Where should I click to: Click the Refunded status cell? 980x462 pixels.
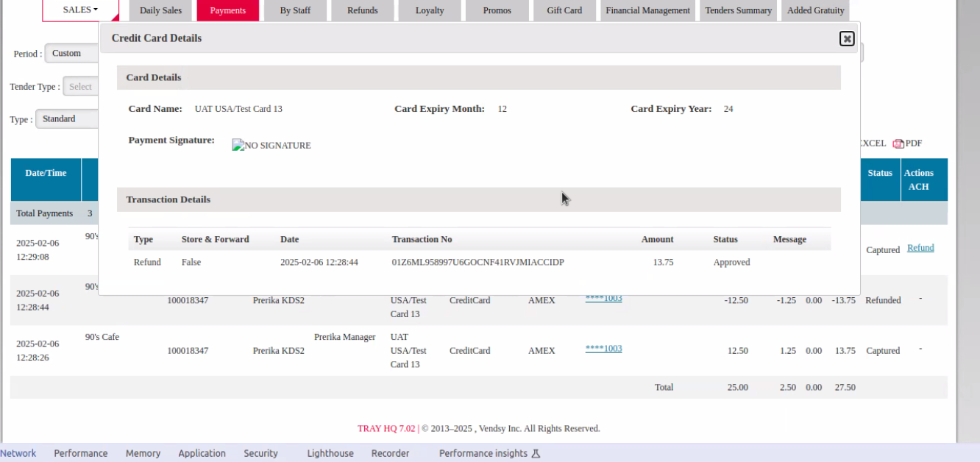(x=883, y=300)
